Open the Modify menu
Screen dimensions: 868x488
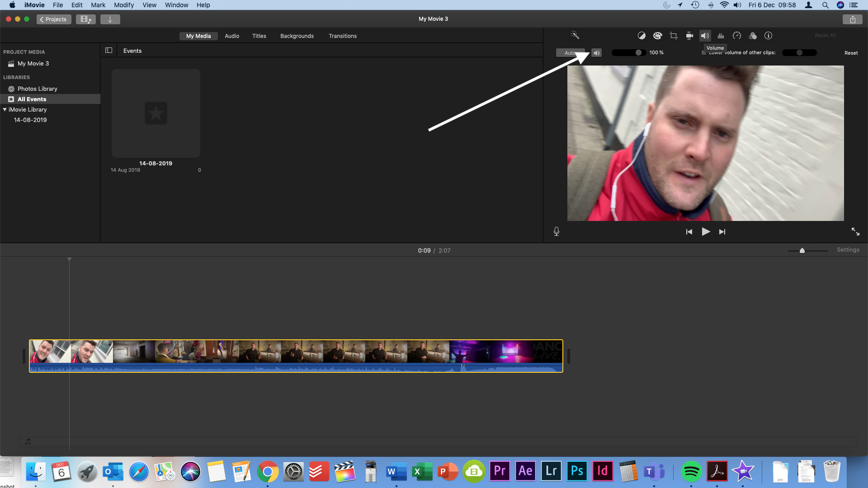click(x=123, y=5)
